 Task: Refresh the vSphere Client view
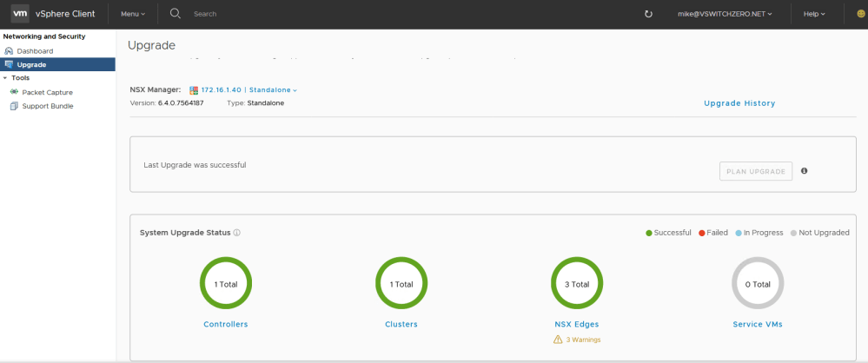649,14
